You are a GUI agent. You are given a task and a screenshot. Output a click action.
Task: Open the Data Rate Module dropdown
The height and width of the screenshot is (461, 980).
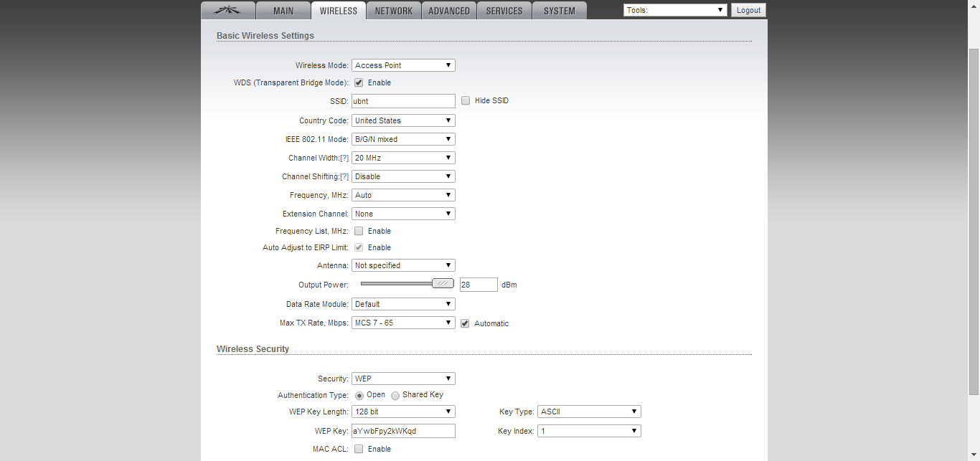tap(403, 304)
